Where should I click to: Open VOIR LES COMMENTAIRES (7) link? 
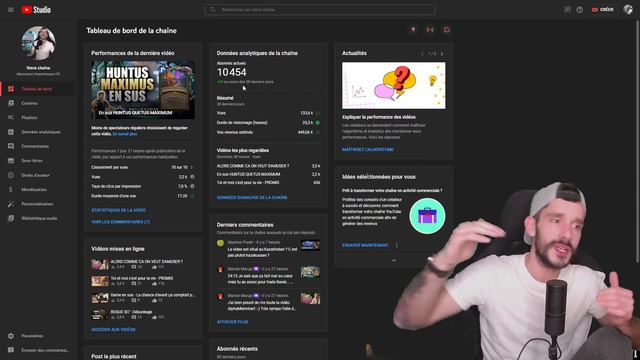[x=120, y=222]
